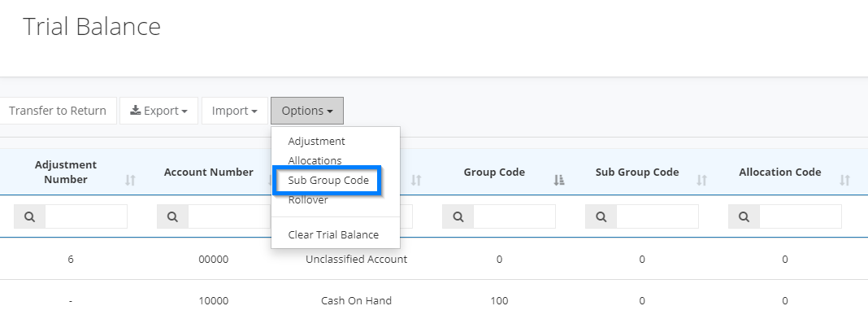
Task: Focus the Group Code filter field
Action: pyautogui.click(x=514, y=216)
